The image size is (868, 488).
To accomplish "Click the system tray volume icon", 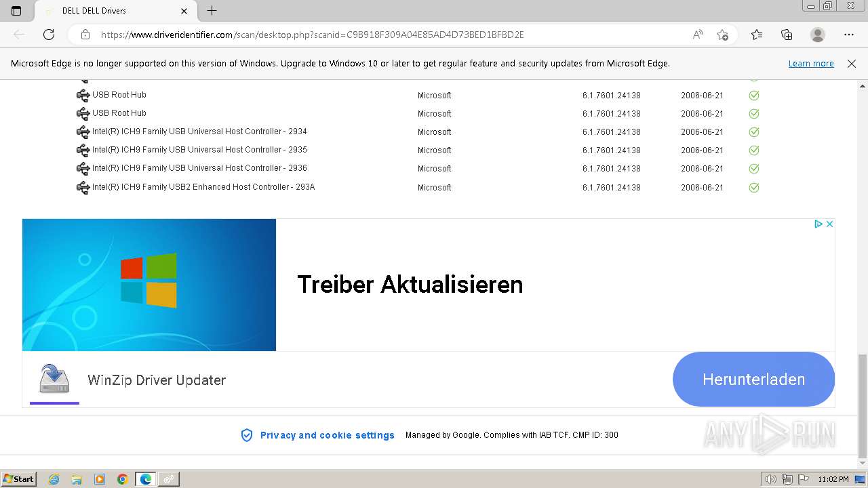I will pyautogui.click(x=770, y=479).
